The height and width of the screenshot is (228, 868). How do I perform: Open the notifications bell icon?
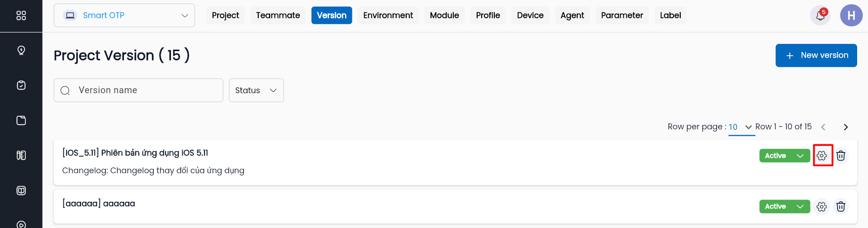(x=820, y=16)
